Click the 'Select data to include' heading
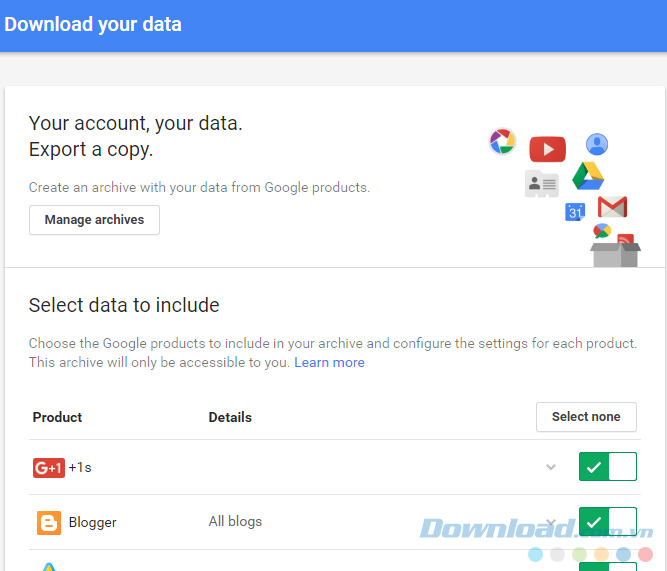 124,305
